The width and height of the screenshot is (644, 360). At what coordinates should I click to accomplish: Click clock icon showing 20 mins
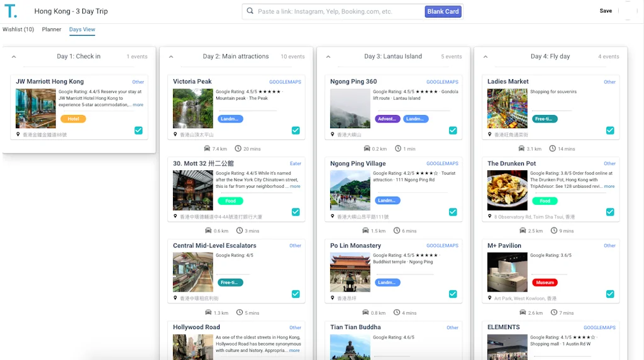(238, 149)
